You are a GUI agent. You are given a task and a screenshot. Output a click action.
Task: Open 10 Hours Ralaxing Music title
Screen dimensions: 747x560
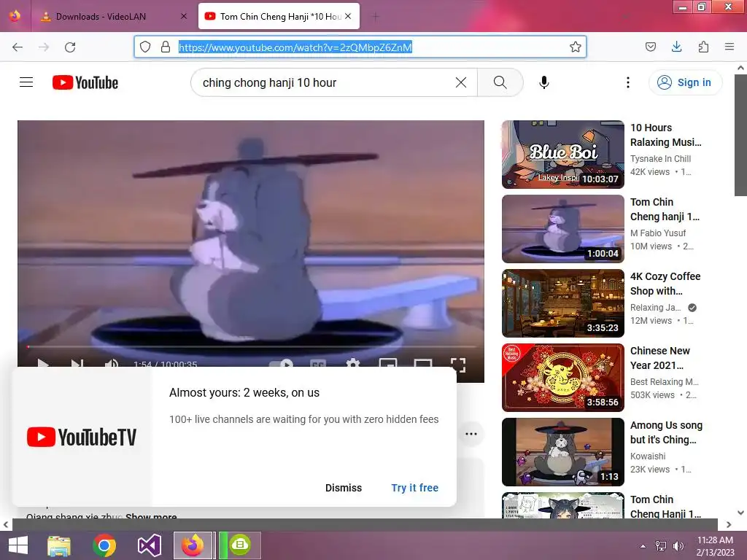pyautogui.click(x=665, y=135)
